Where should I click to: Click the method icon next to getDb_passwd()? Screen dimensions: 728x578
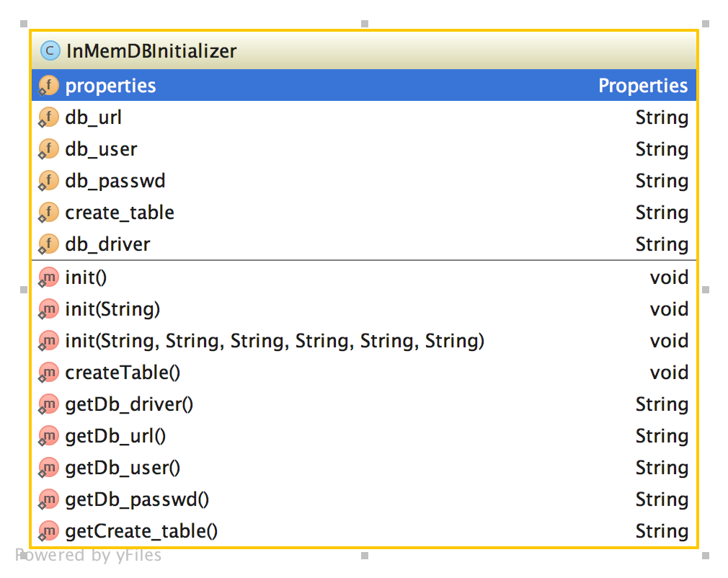48,499
